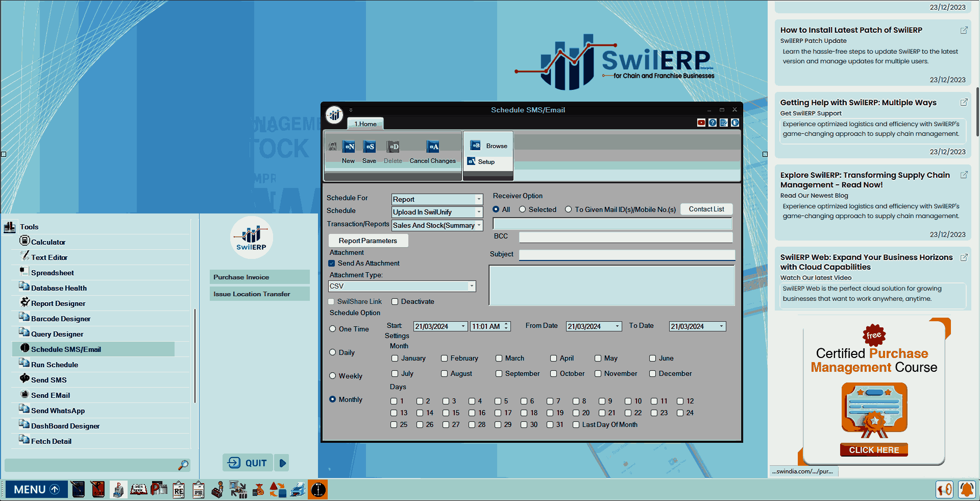The width and height of the screenshot is (980, 501).
Task: Check Send As Attachment checkbox
Action: click(332, 263)
